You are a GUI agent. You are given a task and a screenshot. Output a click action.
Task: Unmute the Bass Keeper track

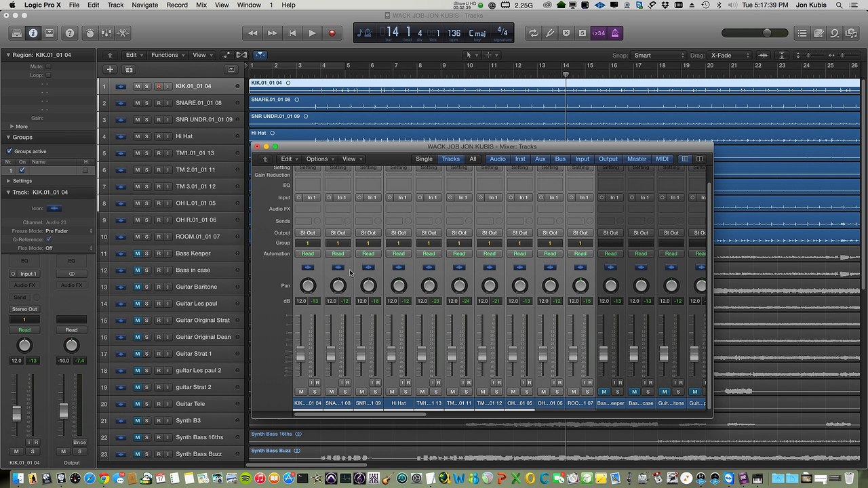(x=137, y=253)
